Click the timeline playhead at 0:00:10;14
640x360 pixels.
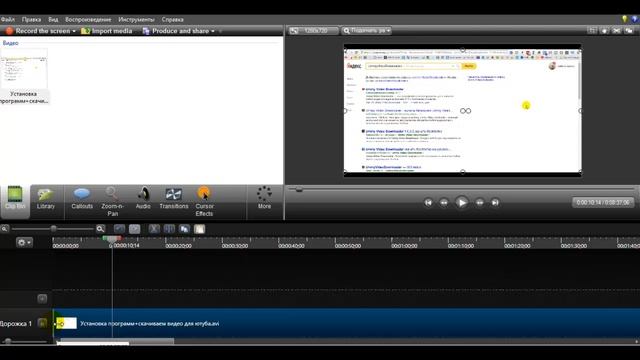click(111, 240)
